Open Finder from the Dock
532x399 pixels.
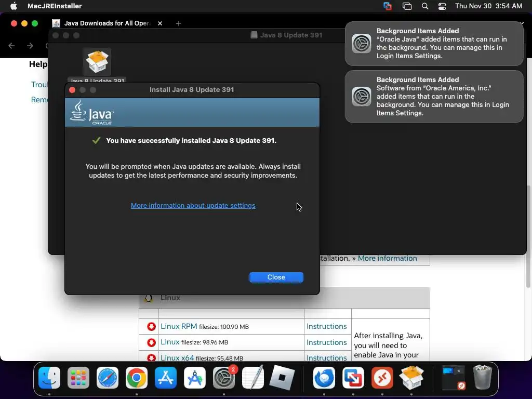click(x=49, y=378)
